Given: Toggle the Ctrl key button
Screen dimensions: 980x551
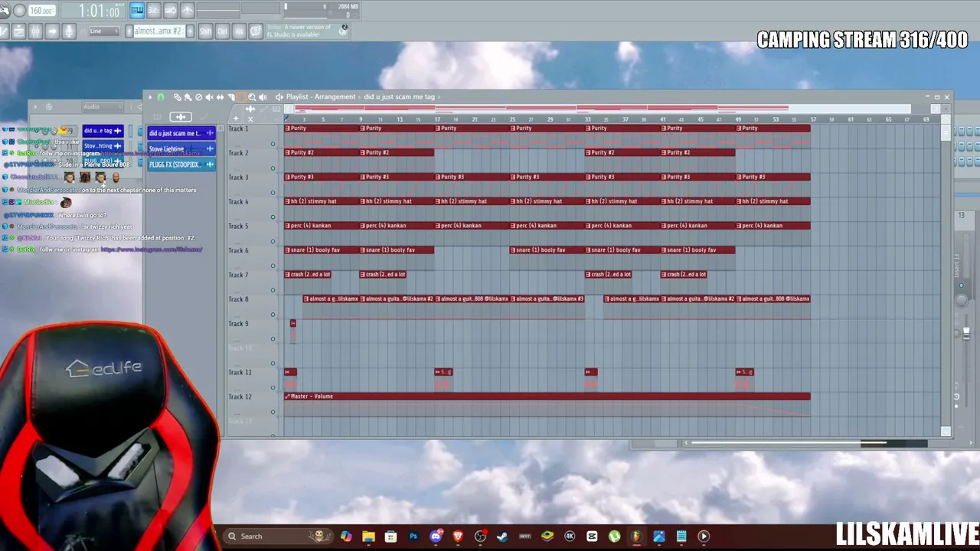Looking at the screenshot, I should [x=222, y=31].
